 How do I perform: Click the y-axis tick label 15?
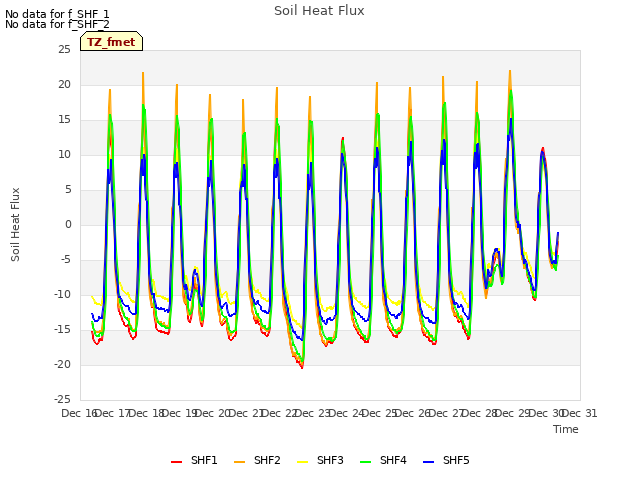tap(64, 120)
